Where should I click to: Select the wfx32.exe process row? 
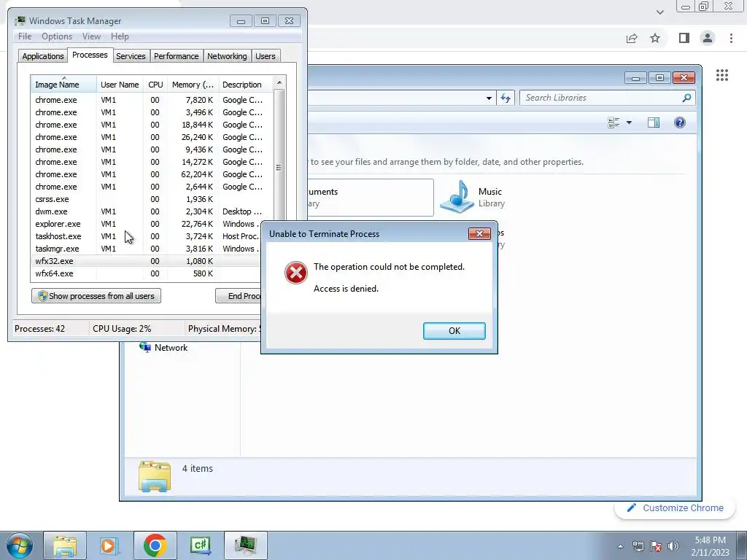point(147,261)
